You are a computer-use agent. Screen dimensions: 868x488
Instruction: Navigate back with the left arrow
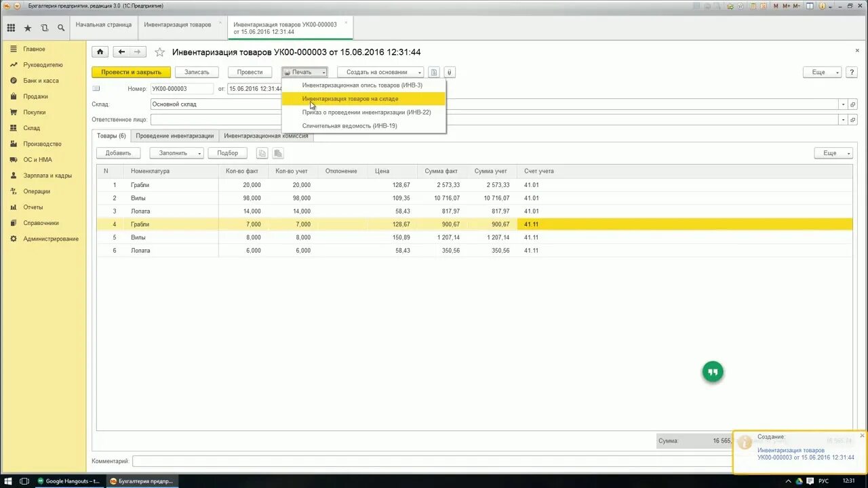[x=121, y=52]
